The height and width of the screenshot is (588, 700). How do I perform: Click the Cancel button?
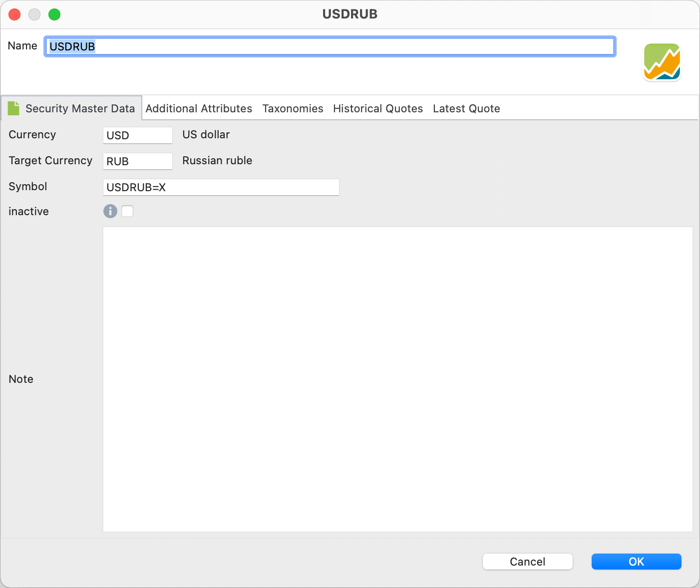[528, 562]
